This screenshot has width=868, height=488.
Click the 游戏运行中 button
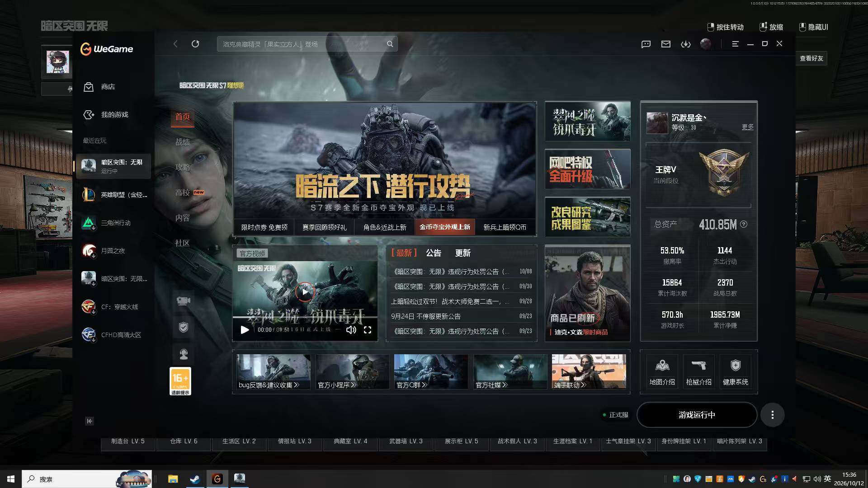(697, 415)
